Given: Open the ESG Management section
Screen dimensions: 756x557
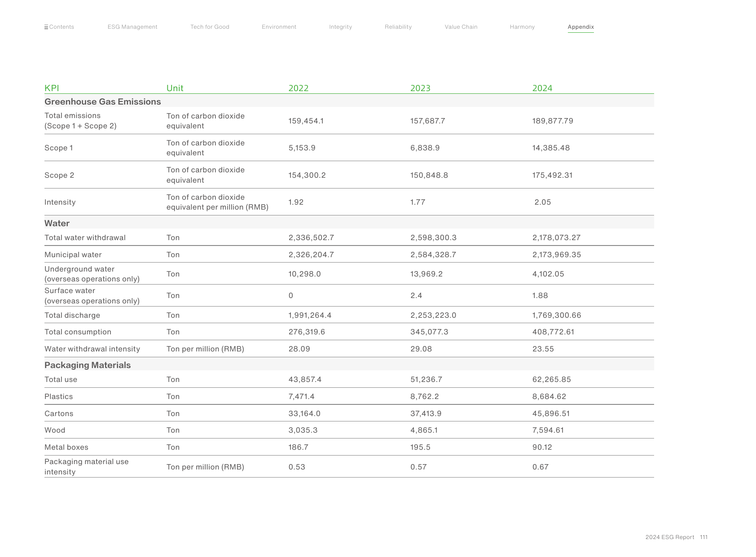Looking at the screenshot, I should click(x=132, y=27).
